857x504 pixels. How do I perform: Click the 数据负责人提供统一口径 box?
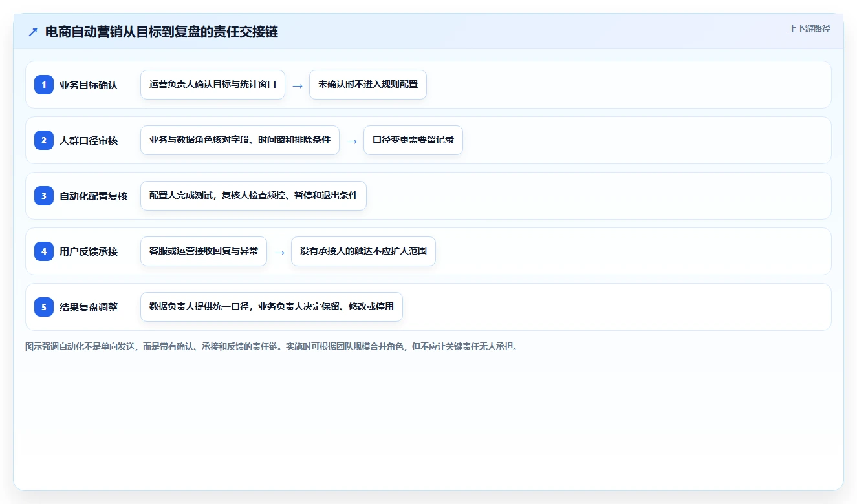tap(272, 307)
